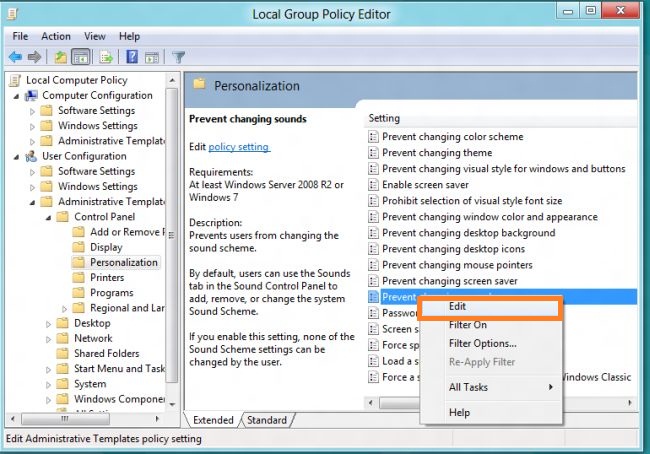650x454 pixels.
Task: Click the tree pane scroll up arrow
Action: tap(172, 80)
